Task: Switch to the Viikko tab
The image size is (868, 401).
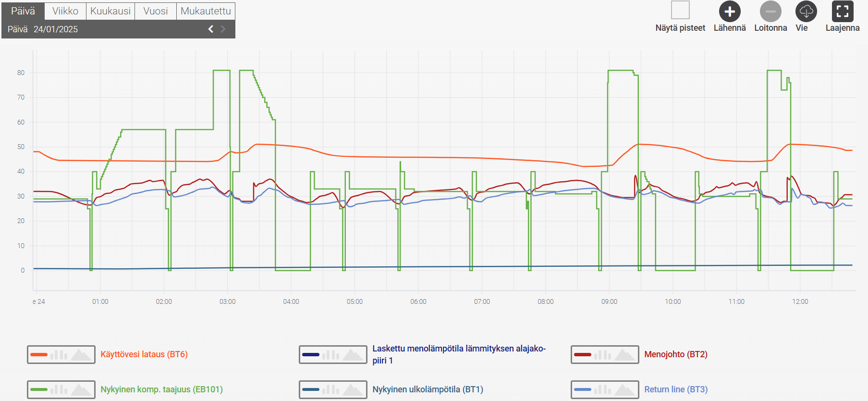Action: [x=65, y=11]
